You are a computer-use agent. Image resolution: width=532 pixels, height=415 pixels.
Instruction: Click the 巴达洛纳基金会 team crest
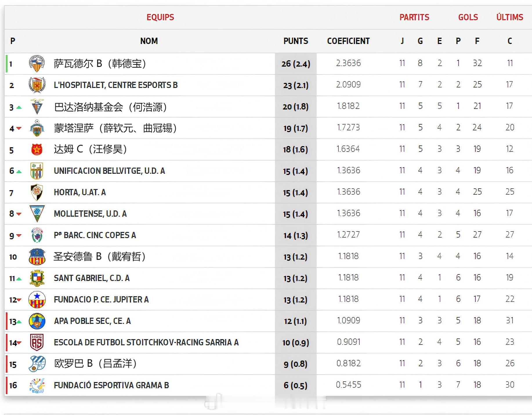37,107
